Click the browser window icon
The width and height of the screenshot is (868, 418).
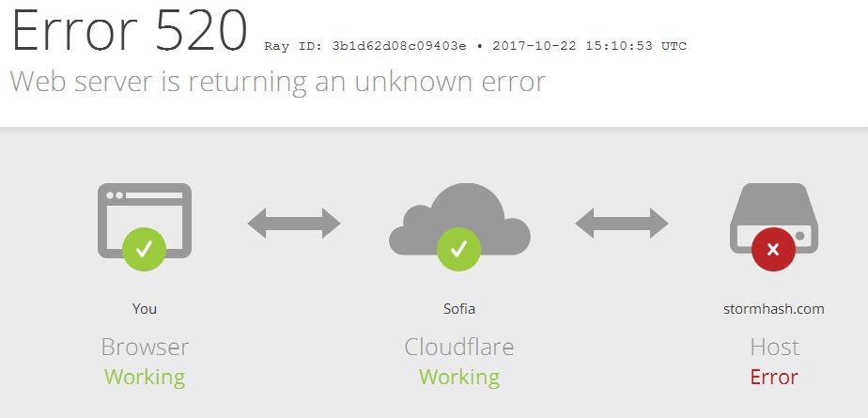[x=145, y=221]
